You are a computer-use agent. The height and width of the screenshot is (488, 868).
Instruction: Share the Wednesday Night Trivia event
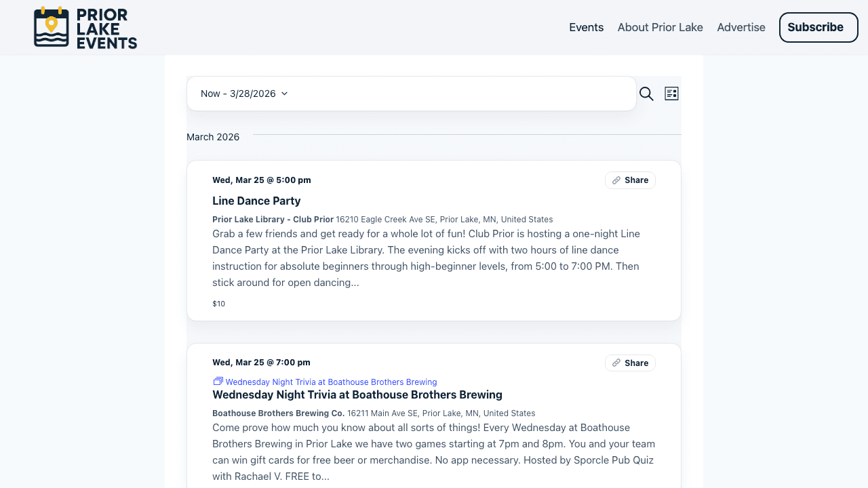tap(630, 363)
